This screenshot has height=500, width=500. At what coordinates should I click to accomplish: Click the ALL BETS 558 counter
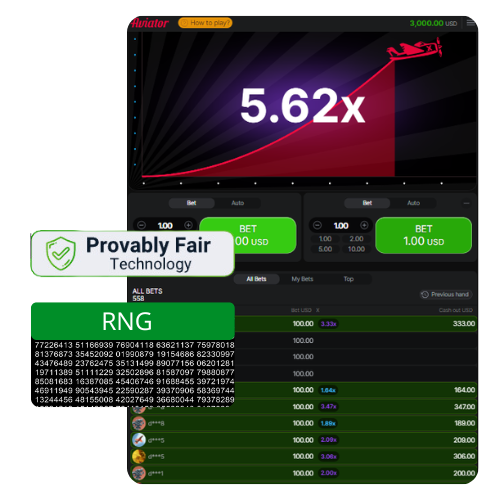pos(147,294)
